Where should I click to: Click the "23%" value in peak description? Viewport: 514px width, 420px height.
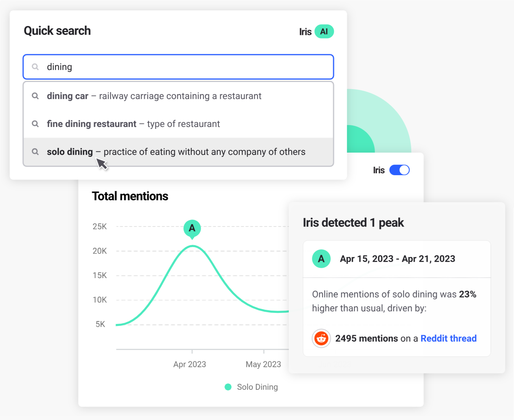468,294
